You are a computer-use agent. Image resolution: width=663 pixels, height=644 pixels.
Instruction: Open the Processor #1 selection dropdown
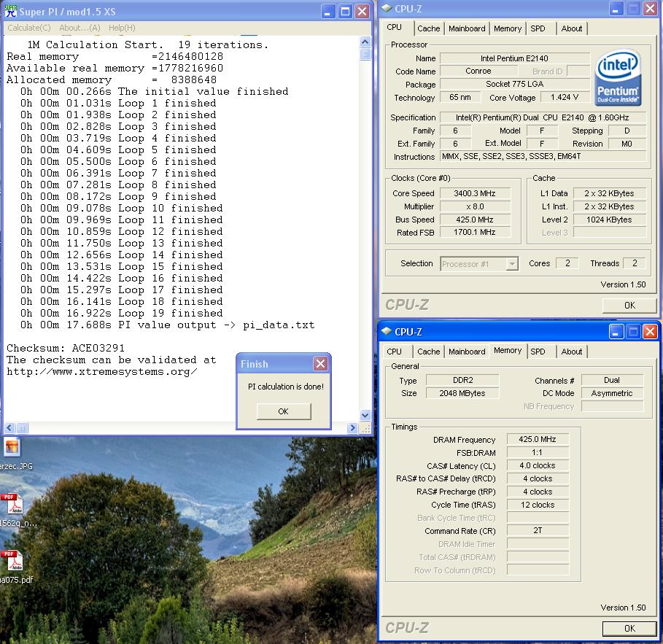click(512, 264)
